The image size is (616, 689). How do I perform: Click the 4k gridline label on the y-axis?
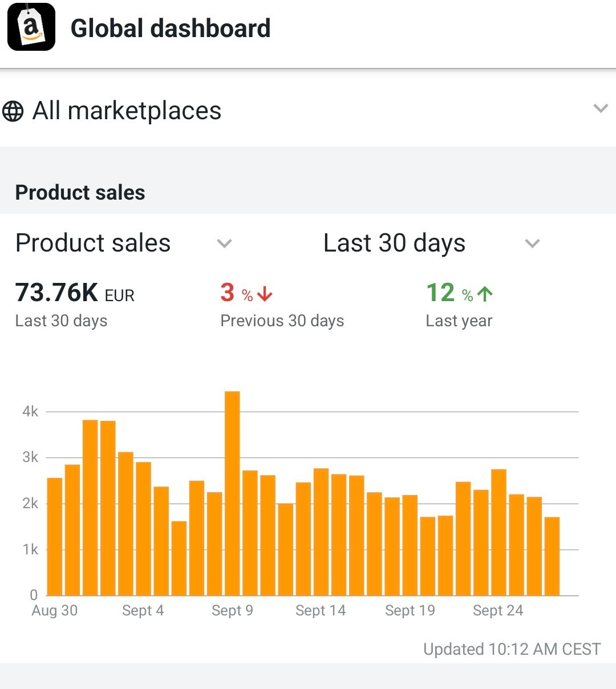click(x=31, y=410)
